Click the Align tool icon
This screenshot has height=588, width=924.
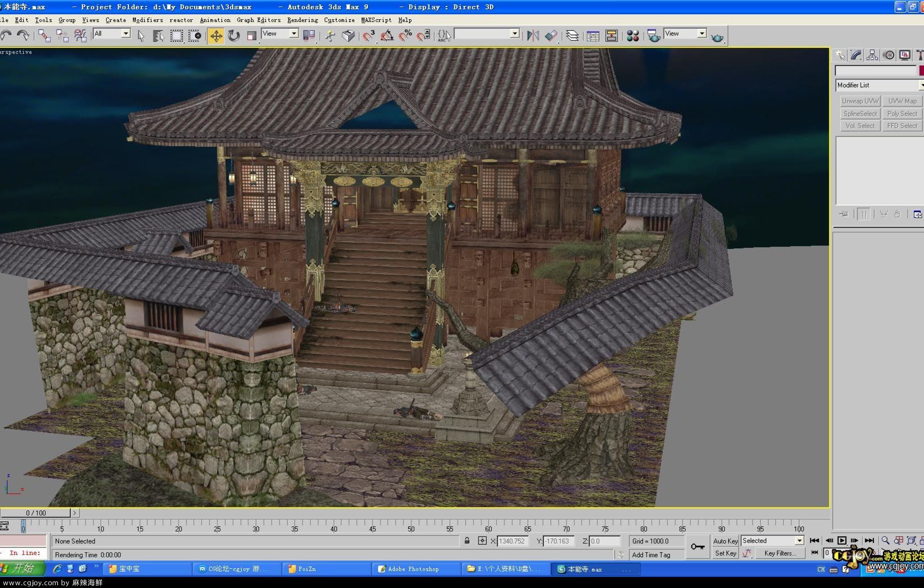coord(551,36)
